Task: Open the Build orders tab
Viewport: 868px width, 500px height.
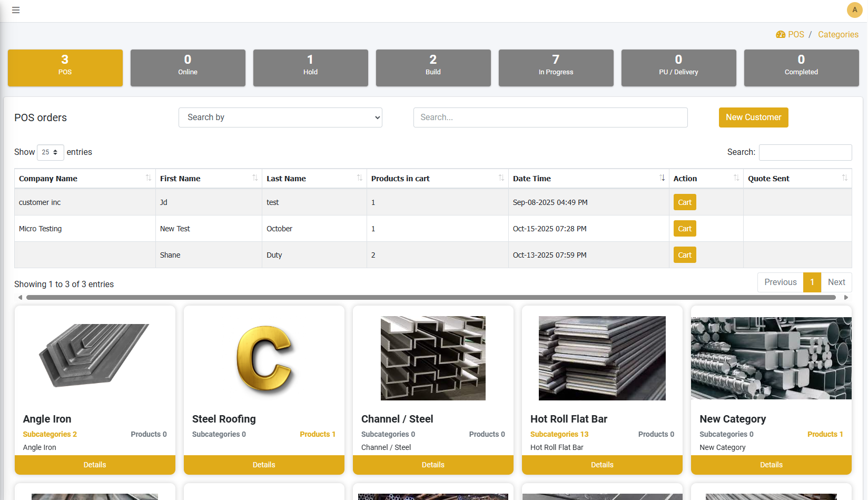Action: point(433,68)
